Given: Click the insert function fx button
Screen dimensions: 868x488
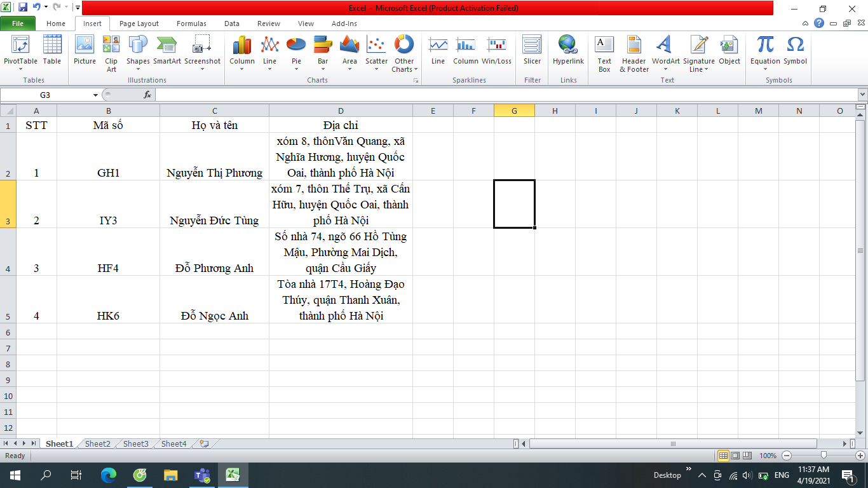Looking at the screenshot, I should point(147,95).
